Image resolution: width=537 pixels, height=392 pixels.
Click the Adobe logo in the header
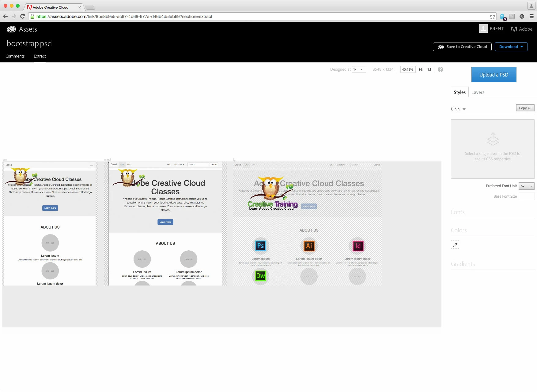tap(521, 29)
